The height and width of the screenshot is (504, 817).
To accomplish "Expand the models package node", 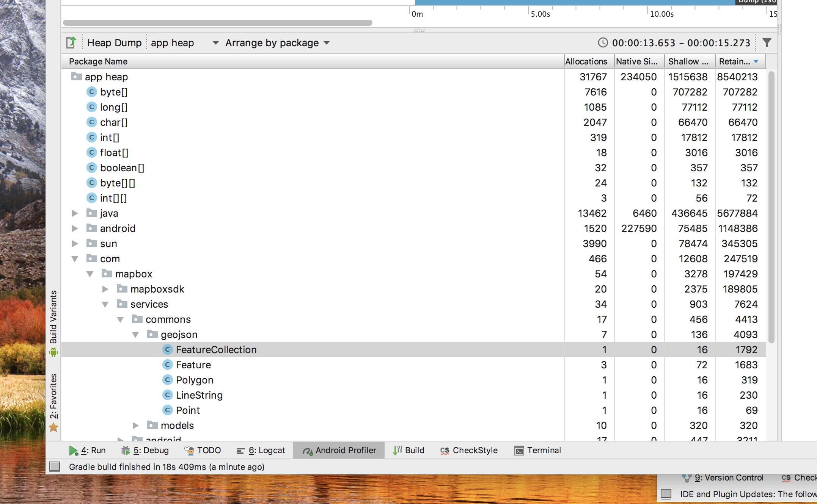I will coord(135,426).
